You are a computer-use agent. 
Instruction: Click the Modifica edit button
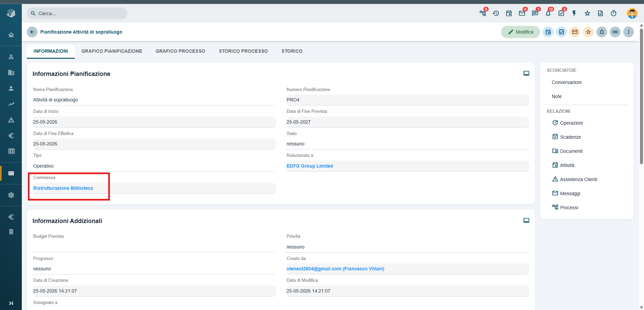click(x=521, y=32)
